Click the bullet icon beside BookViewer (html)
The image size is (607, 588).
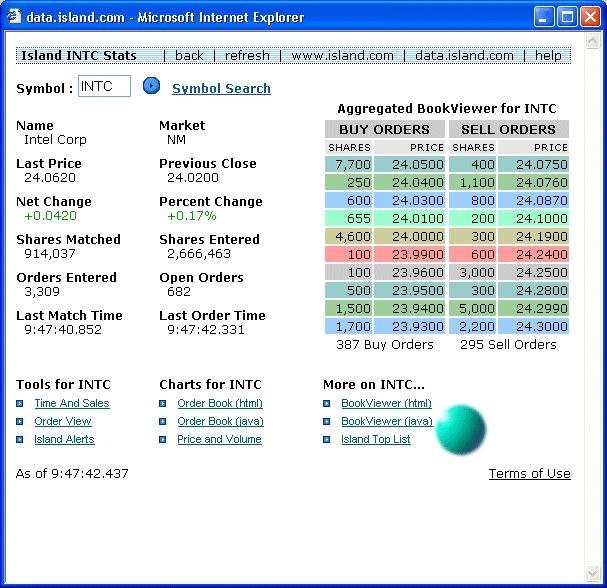pyautogui.click(x=327, y=404)
